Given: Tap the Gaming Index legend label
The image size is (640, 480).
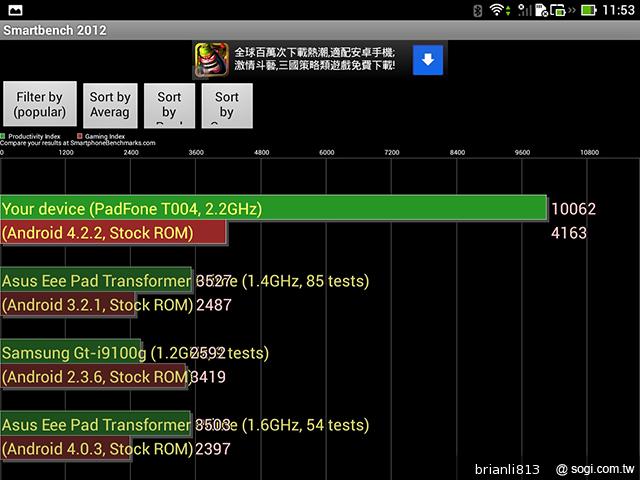Looking at the screenshot, I should (105, 136).
